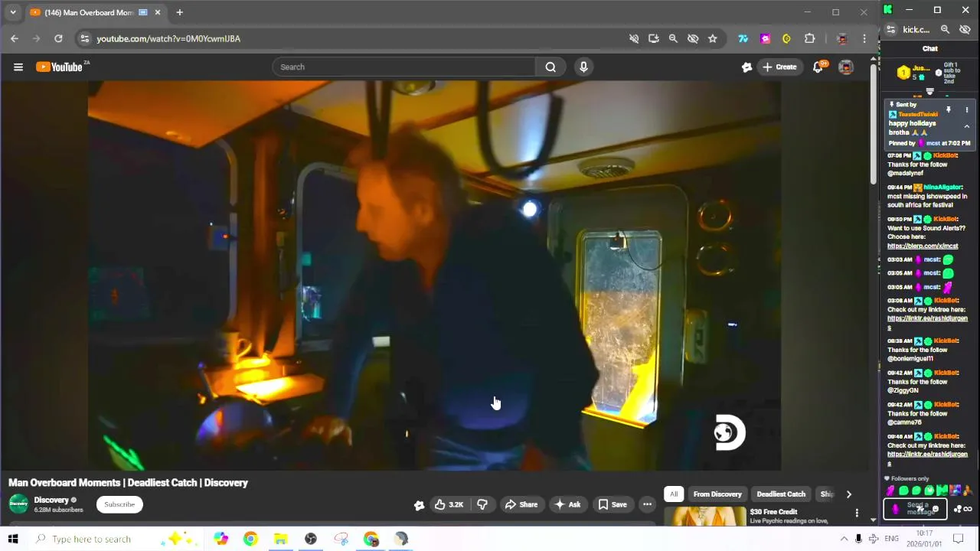Open the blerp.com/x/mcst link in chat
This screenshot has height=551, width=980.
coord(923,246)
